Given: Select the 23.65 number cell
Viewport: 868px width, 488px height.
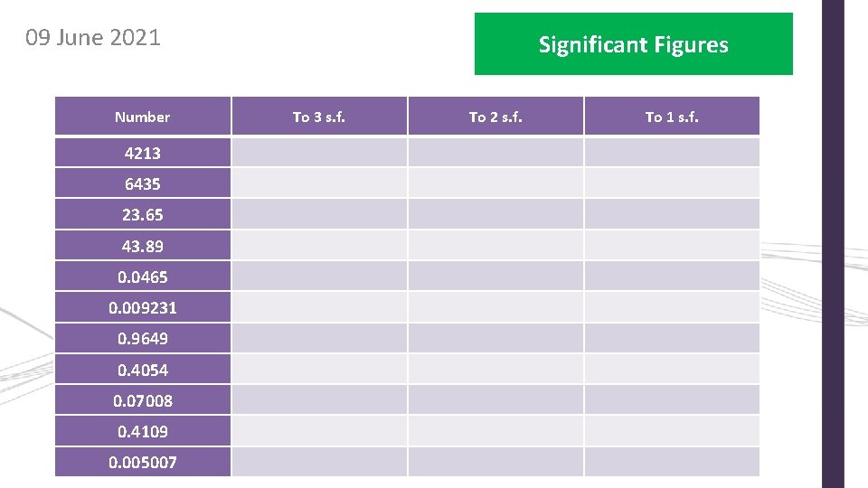Looking at the screenshot, I should [x=142, y=215].
